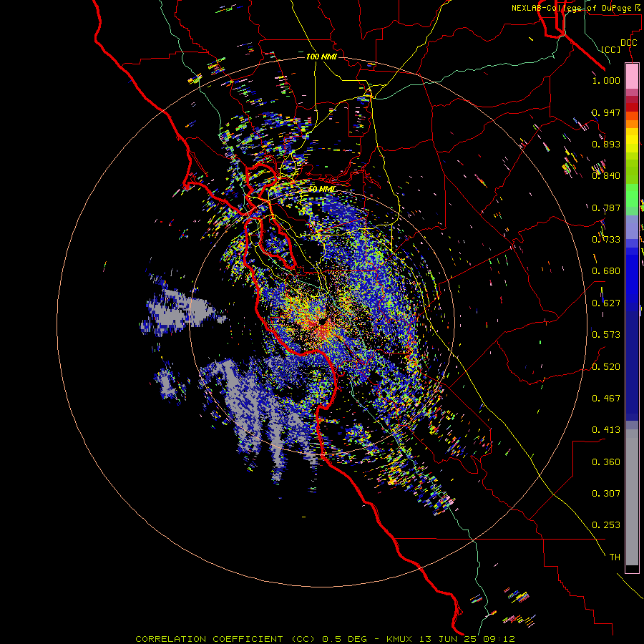
Task: Select the 0.253 legend value
Action: [606, 525]
